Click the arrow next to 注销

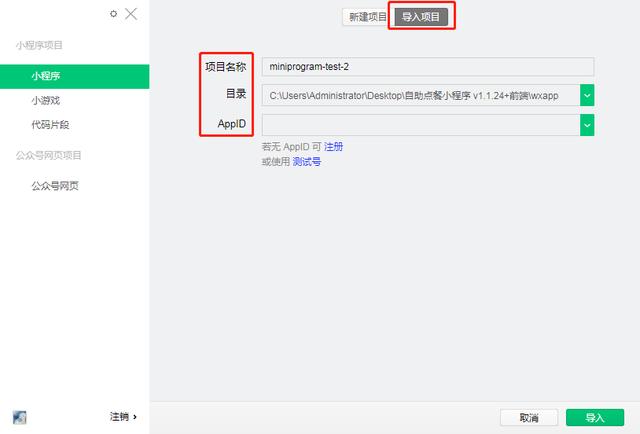(x=135, y=417)
